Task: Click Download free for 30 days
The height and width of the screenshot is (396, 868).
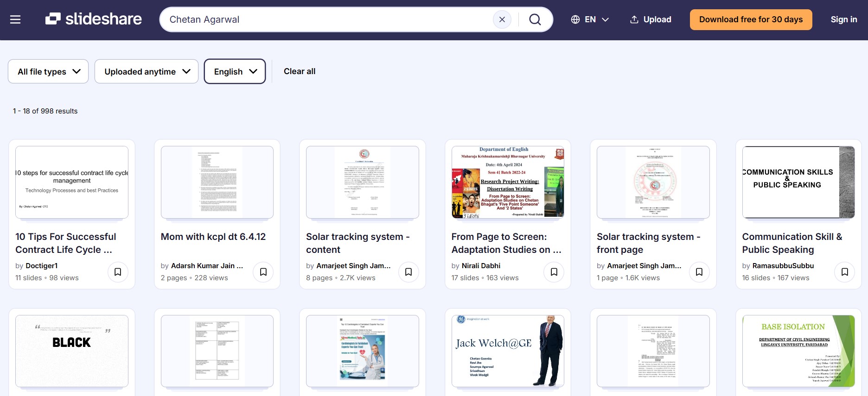Action: click(751, 19)
